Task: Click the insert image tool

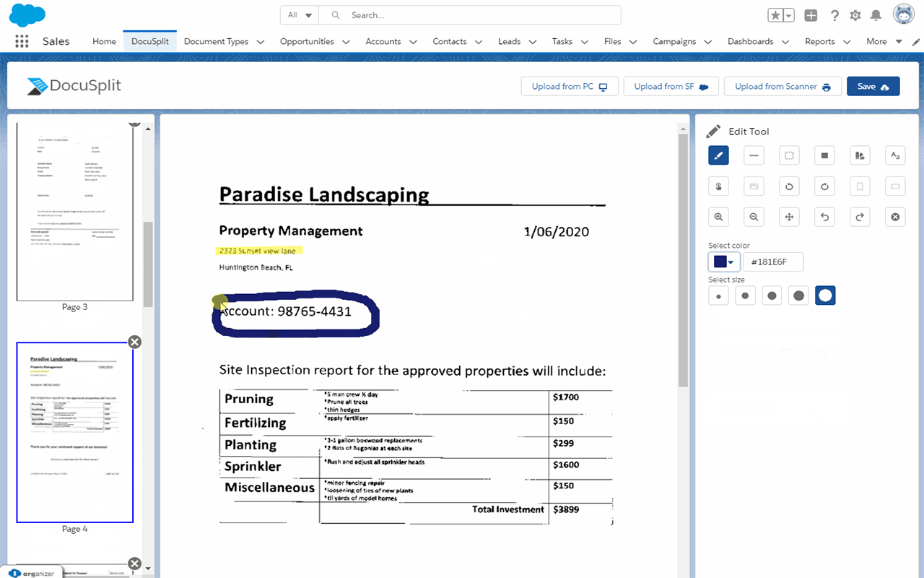Action: (754, 186)
